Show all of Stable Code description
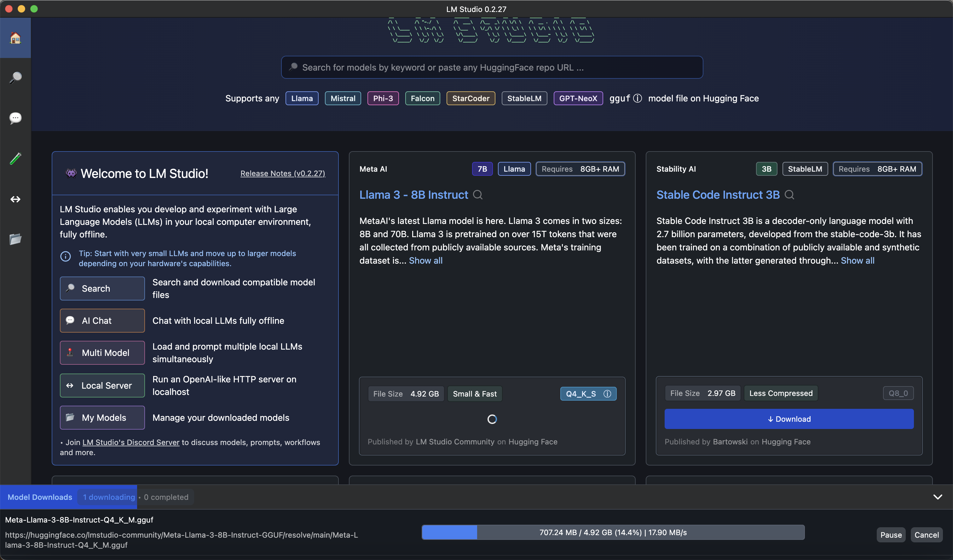 (x=857, y=260)
